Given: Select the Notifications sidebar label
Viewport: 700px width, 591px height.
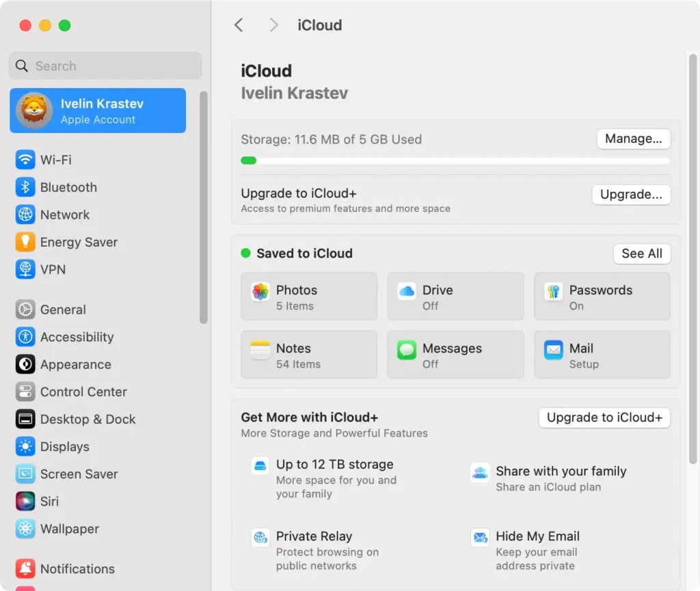Looking at the screenshot, I should [78, 568].
